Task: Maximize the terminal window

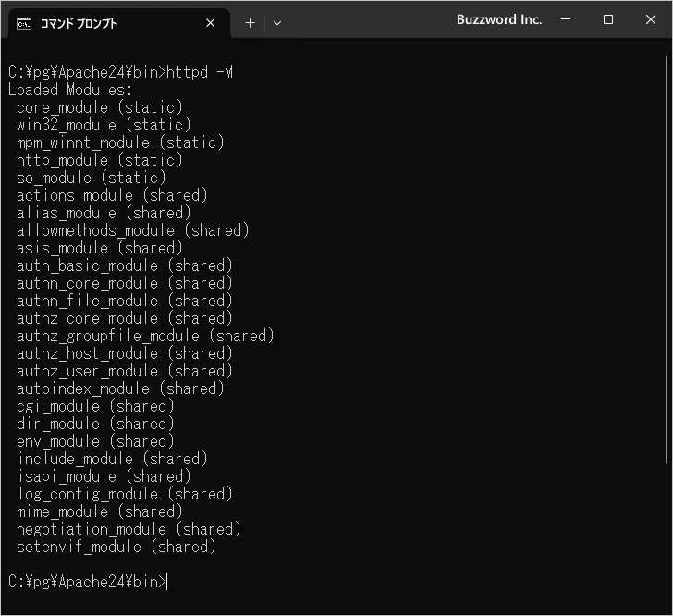Action: pos(607,19)
